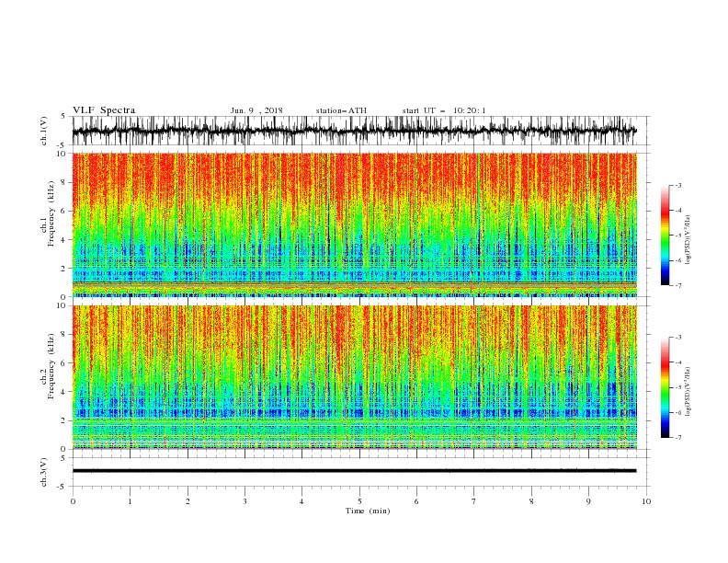Click time axis tick label '1'
728x563 pixels.
tap(131, 501)
